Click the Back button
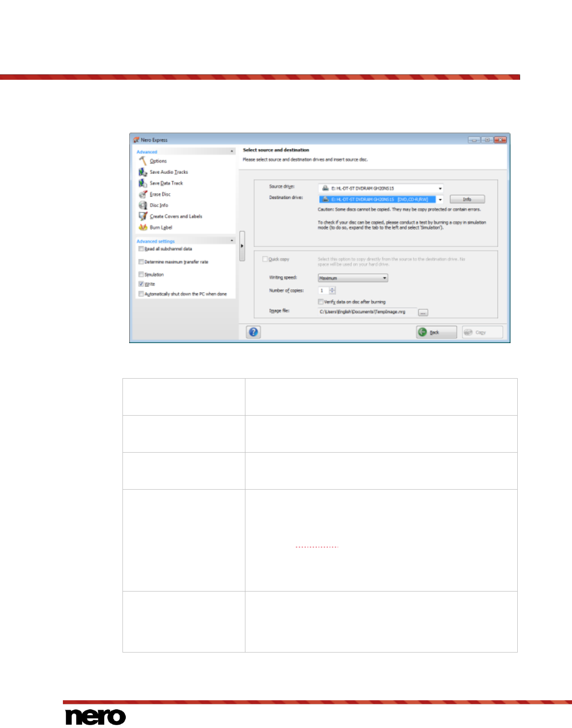The image size is (572, 728). [x=436, y=332]
